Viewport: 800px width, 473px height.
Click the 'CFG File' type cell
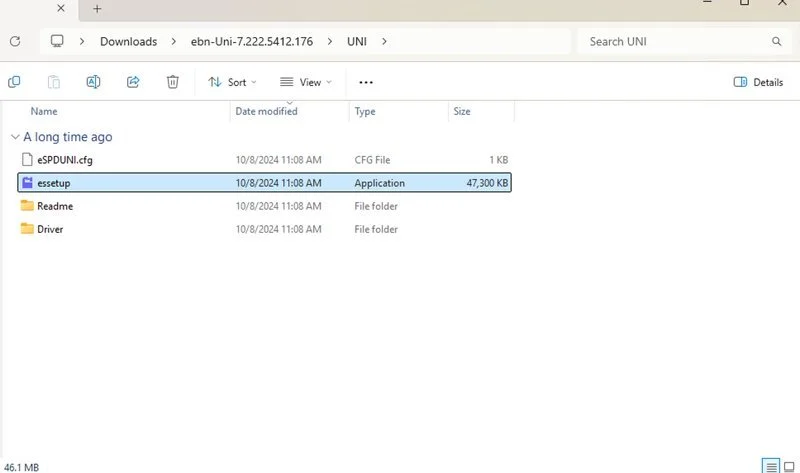click(x=372, y=160)
